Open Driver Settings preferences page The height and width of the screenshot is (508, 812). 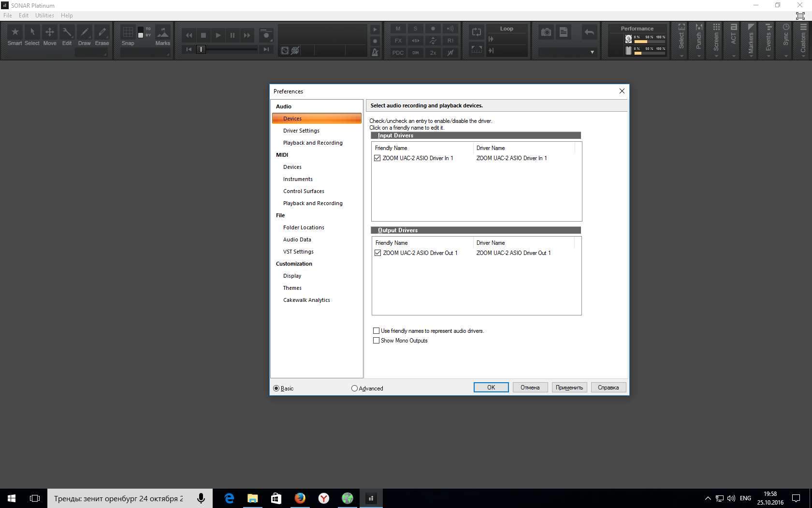tap(301, 131)
